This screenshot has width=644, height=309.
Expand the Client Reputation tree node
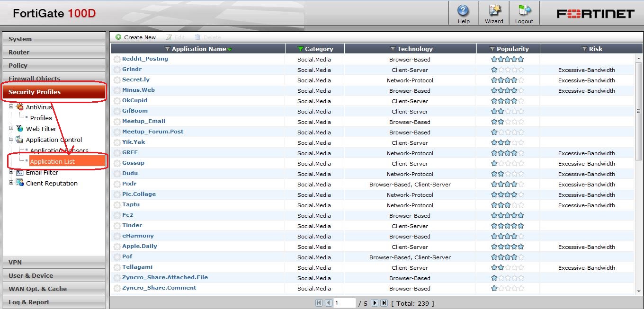(11, 183)
